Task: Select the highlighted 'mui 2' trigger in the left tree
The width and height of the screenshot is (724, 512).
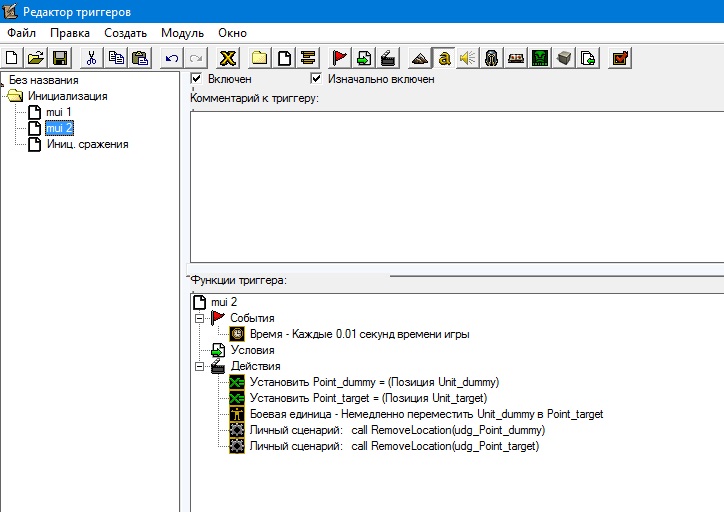Action: [59, 128]
